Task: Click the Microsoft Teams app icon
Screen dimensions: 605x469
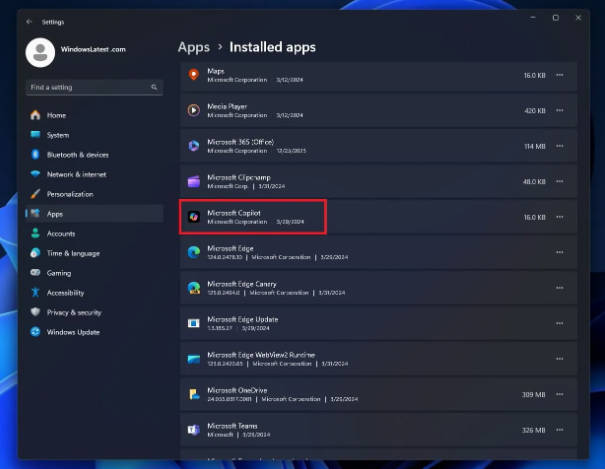Action: (x=194, y=430)
